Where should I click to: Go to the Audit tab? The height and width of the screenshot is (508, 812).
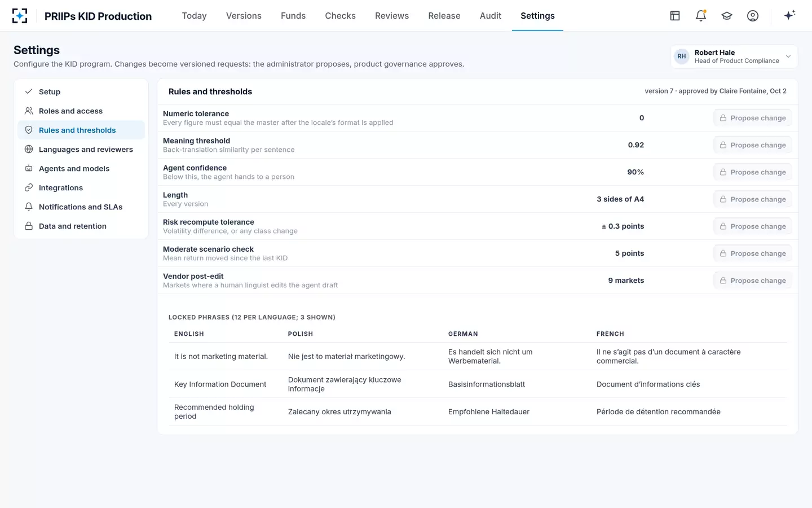tap(491, 16)
